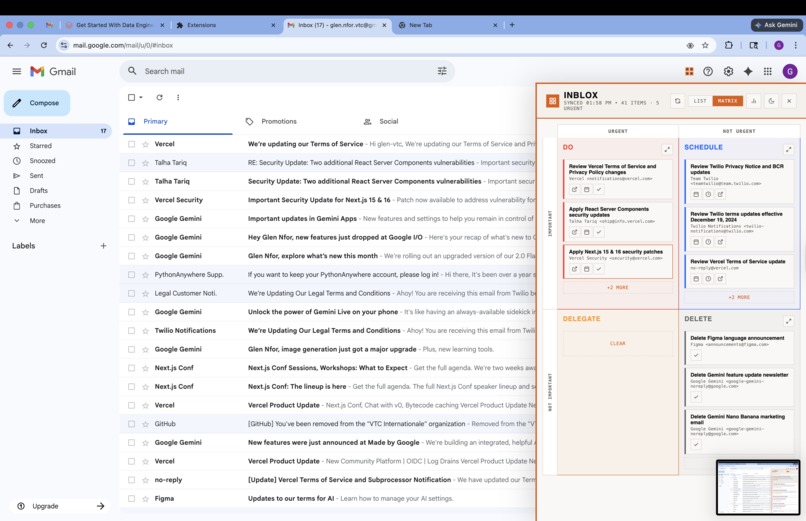This screenshot has height=521, width=806.
Task: Open search options filter icon in search bar
Action: [442, 71]
